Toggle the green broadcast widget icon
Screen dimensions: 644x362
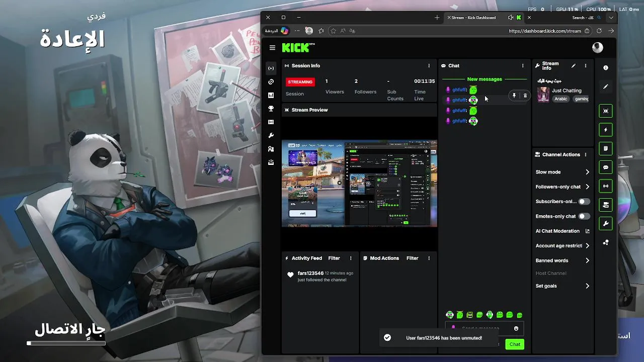click(606, 186)
